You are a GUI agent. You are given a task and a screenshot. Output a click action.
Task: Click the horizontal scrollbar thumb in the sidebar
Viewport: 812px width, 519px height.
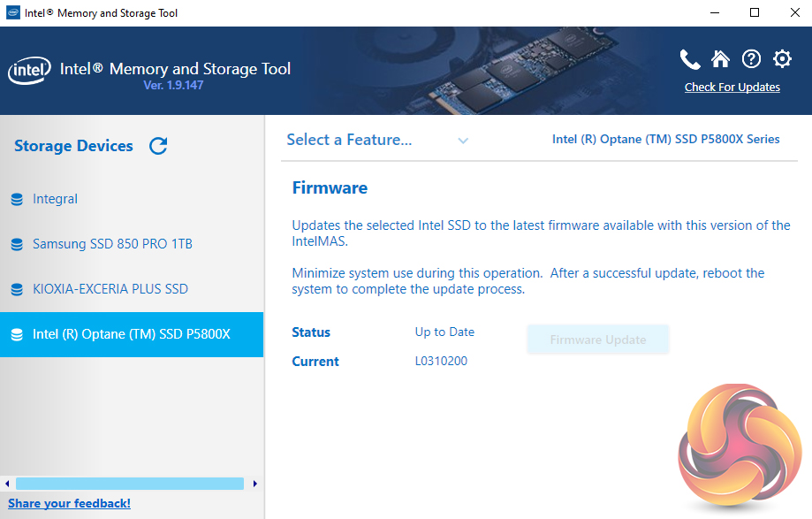130,484
